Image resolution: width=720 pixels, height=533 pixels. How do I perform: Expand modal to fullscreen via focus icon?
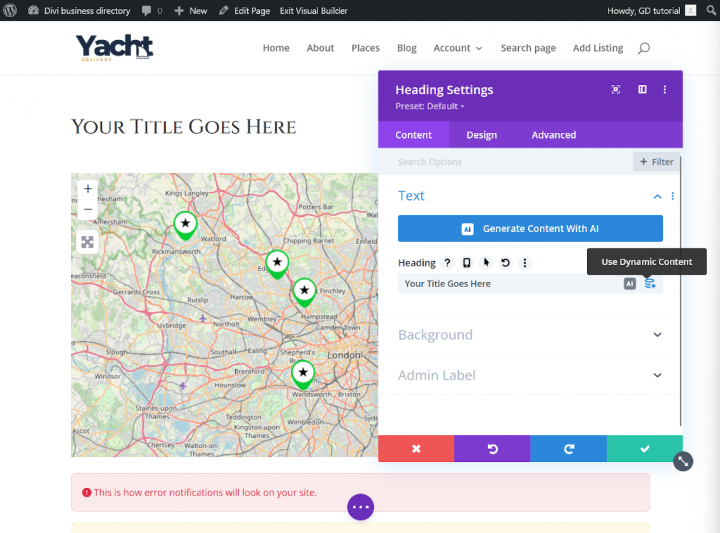click(x=616, y=89)
